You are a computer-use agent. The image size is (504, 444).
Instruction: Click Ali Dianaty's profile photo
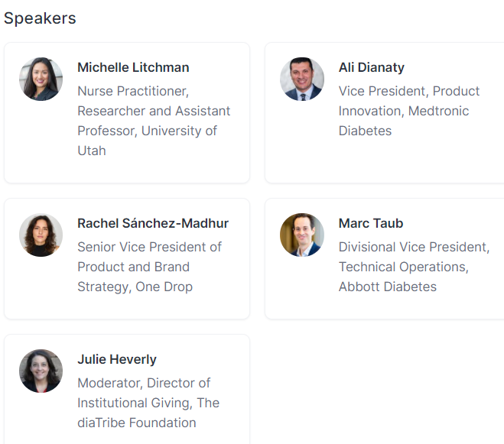pos(301,79)
